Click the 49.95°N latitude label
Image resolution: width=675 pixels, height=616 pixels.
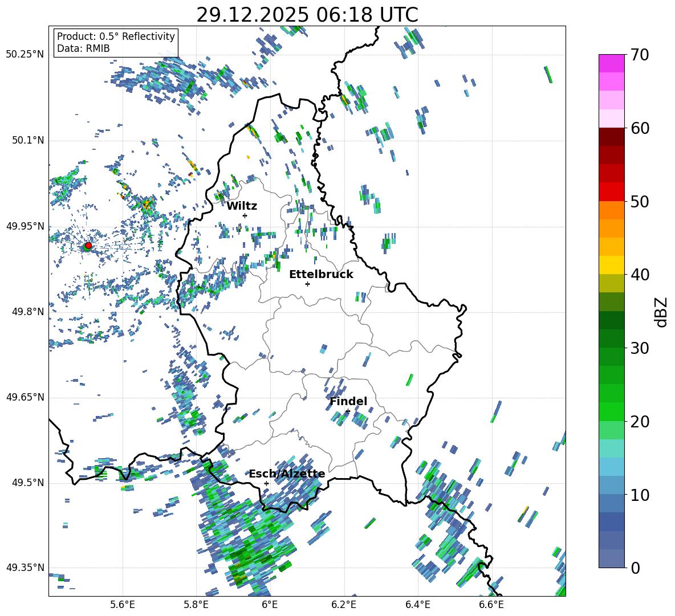25,226
